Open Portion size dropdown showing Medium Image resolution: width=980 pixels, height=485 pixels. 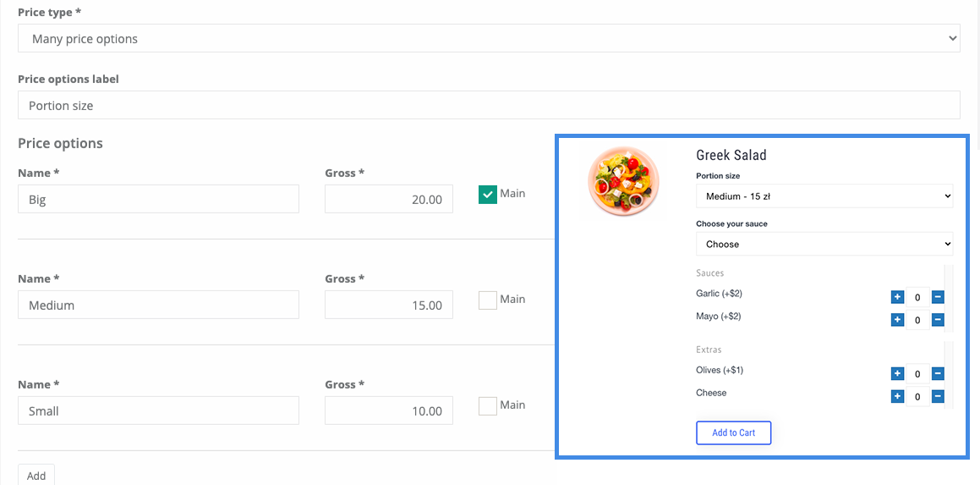coord(824,196)
